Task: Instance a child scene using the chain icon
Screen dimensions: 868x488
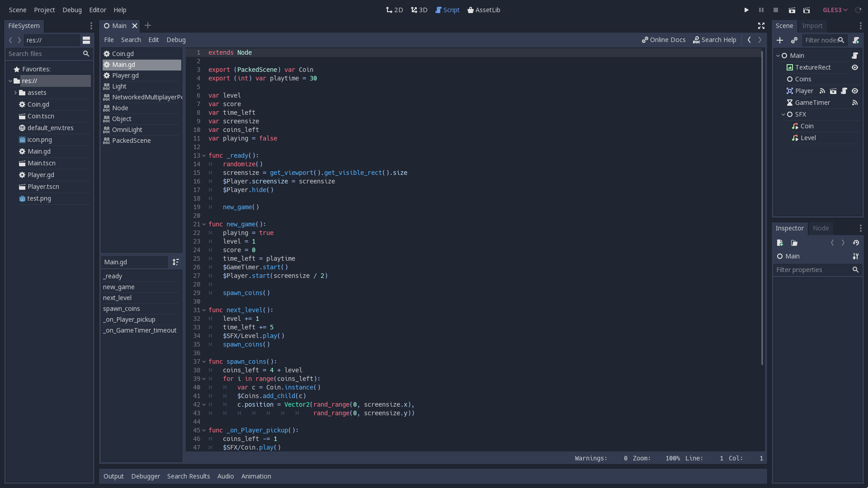Action: 794,40
